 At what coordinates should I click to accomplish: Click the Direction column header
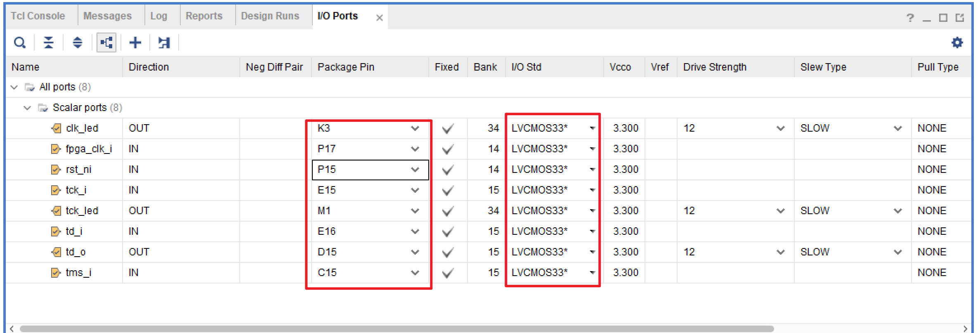pos(149,67)
